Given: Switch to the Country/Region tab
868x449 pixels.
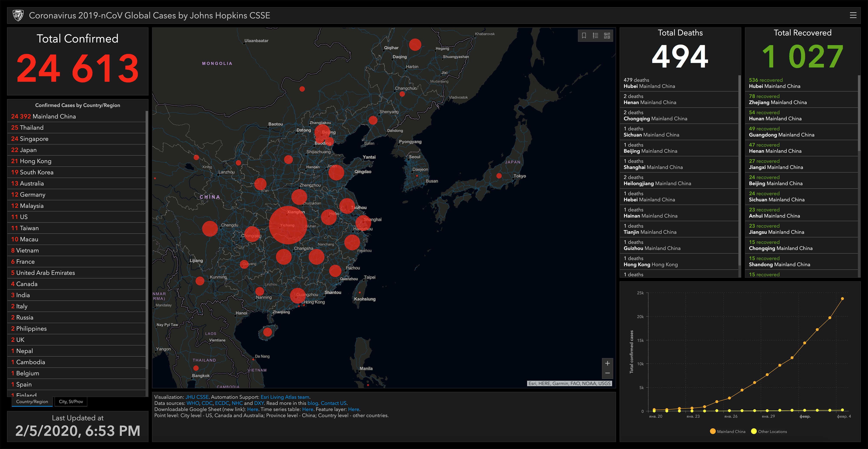Looking at the screenshot, I should coord(32,401).
